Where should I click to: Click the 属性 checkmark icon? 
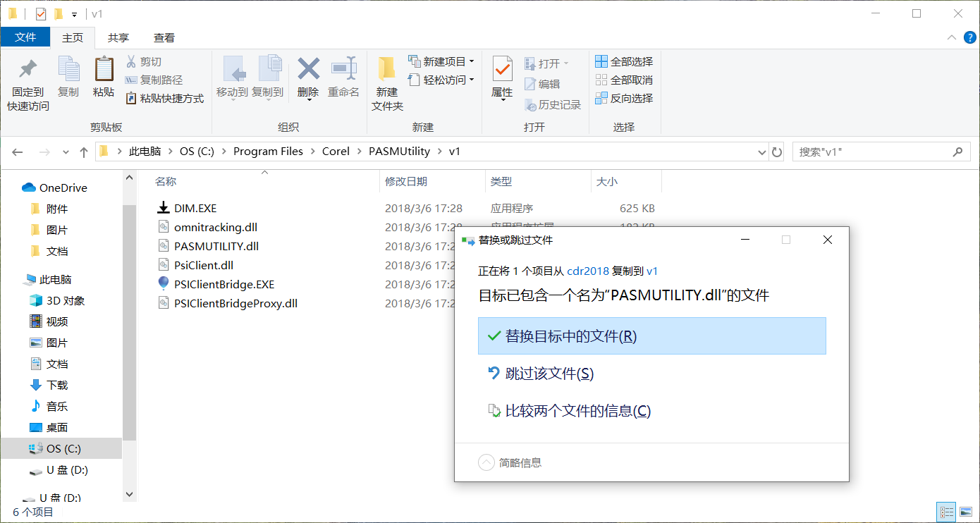[x=502, y=70]
